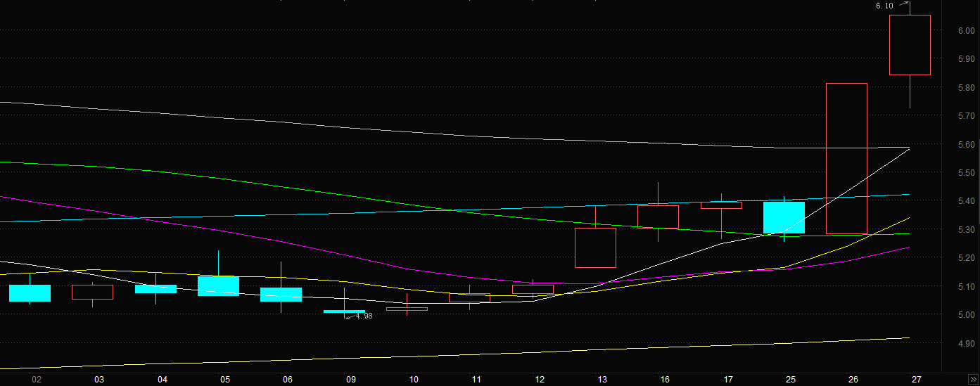Select the thin cyan candlestick for date 09
This screenshot has width=980, height=386.
click(x=344, y=311)
